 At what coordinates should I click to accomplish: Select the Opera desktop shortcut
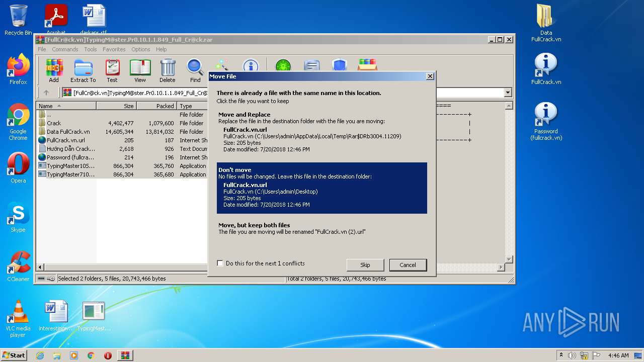[x=18, y=168]
